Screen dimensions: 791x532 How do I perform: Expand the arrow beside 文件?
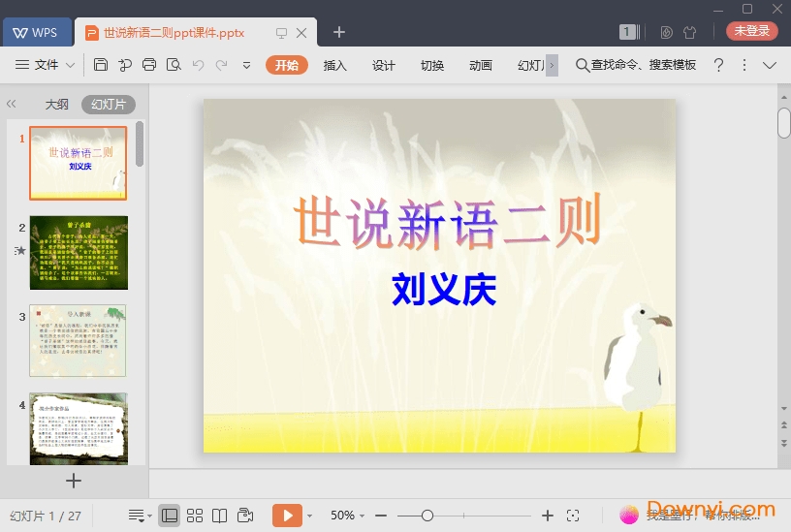point(70,65)
